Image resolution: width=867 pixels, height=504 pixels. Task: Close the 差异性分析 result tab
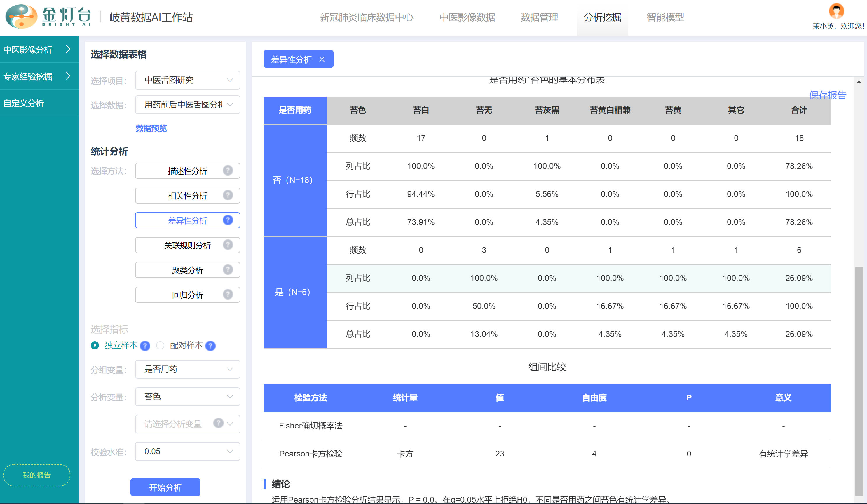pos(322,60)
